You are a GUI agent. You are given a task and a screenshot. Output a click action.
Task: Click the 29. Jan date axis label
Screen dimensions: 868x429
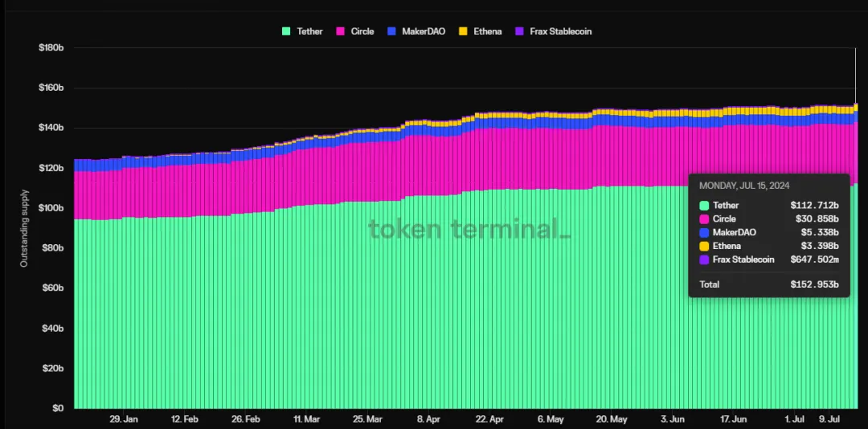pos(124,419)
